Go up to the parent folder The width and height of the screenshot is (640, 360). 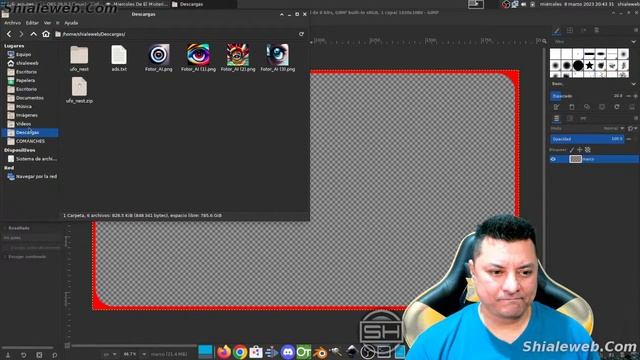[33, 34]
